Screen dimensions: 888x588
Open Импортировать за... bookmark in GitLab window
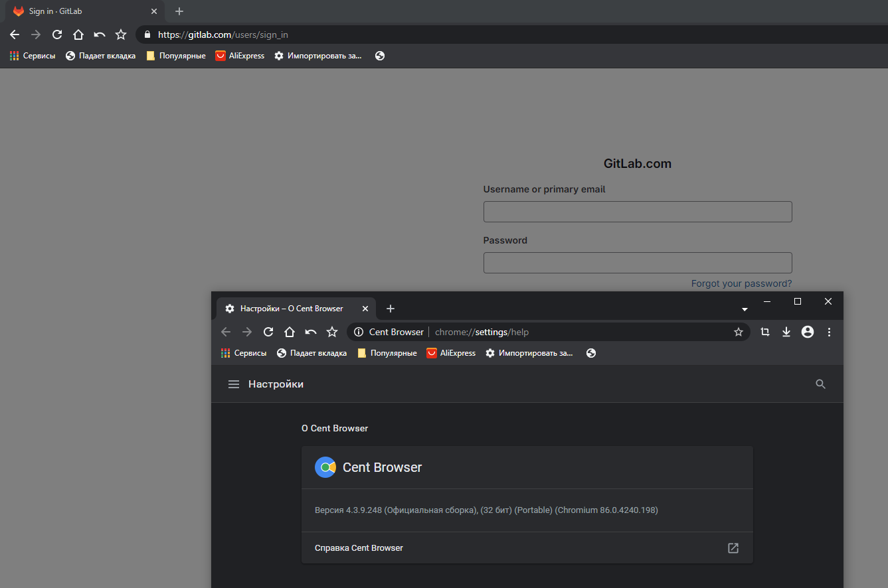pos(318,56)
